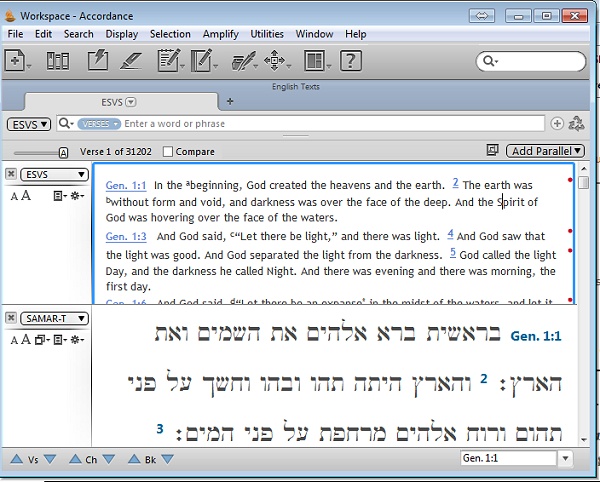Go to previous book with Bk up arrow
The image size is (600, 482).
pyautogui.click(x=134, y=459)
